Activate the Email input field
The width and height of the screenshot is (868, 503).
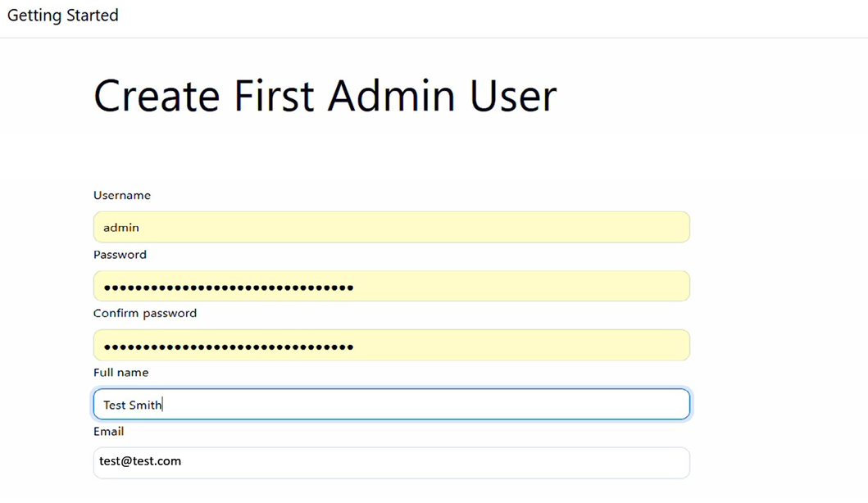click(391, 463)
